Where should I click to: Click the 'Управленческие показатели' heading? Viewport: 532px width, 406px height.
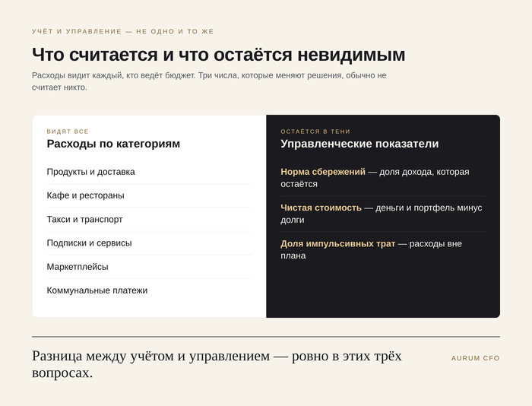[x=359, y=144]
